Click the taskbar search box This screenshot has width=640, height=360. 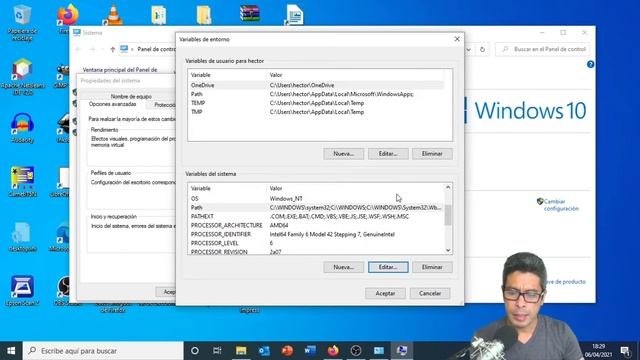(103, 351)
